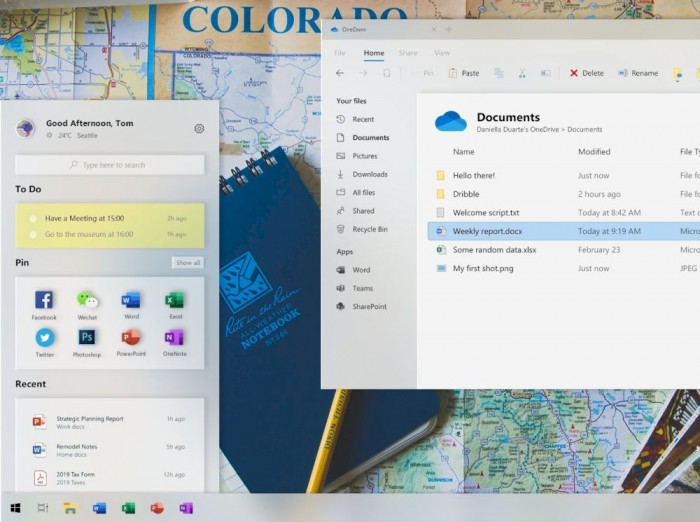Click the Windows Start button

coord(15,508)
